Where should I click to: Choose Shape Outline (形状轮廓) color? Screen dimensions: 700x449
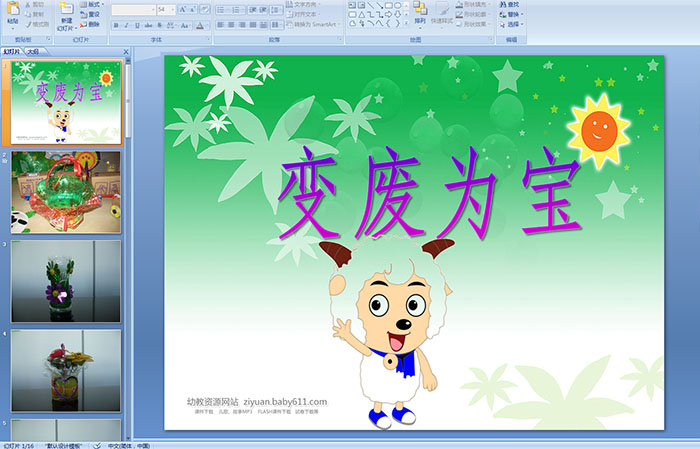click(x=473, y=14)
